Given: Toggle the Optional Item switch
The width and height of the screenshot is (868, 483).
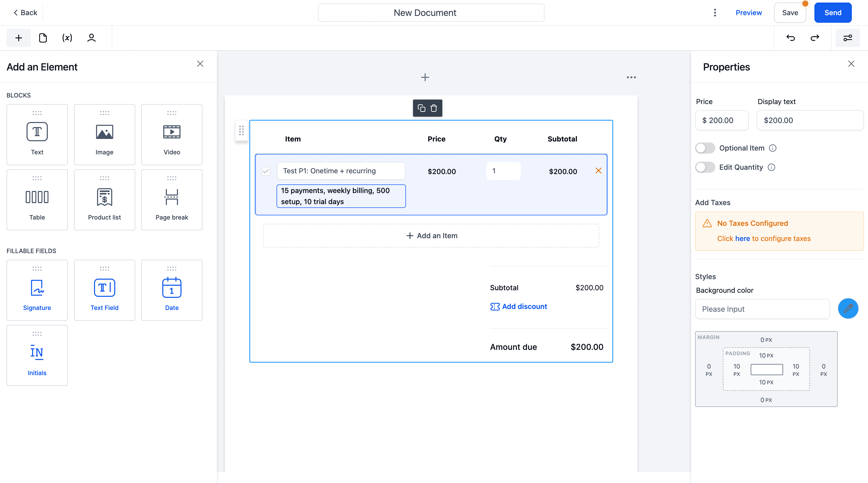Looking at the screenshot, I should tap(705, 148).
